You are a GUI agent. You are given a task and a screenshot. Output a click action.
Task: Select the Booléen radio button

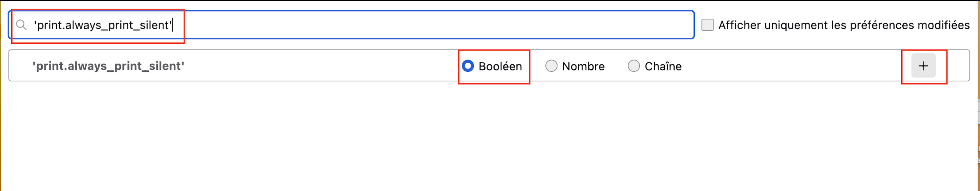point(467,66)
